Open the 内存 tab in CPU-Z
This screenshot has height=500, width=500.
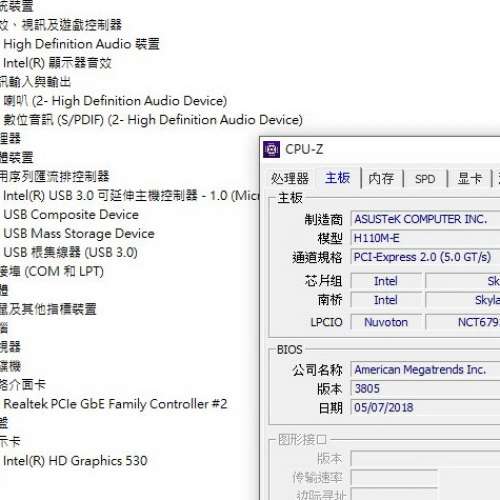(x=381, y=179)
